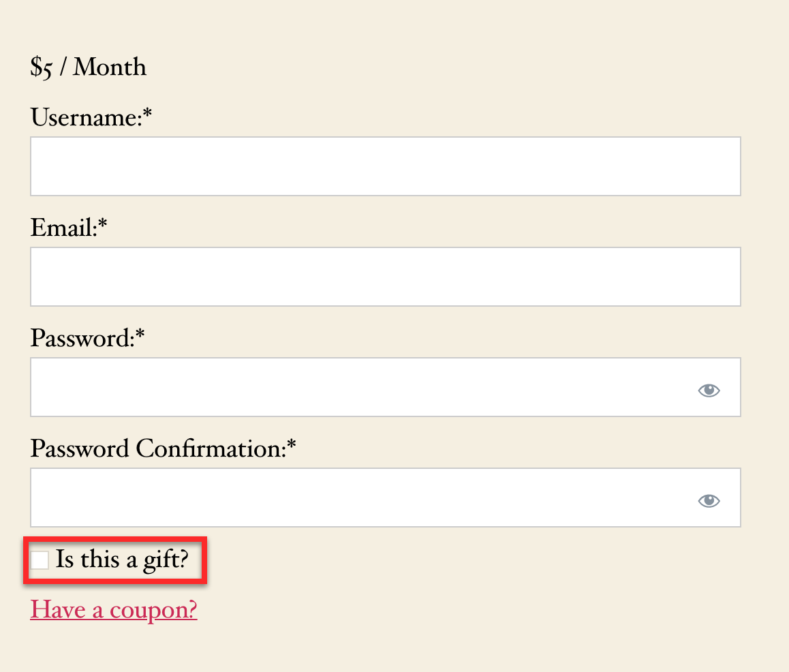789x672 pixels.
Task: Click the Email label text
Action: (x=64, y=228)
